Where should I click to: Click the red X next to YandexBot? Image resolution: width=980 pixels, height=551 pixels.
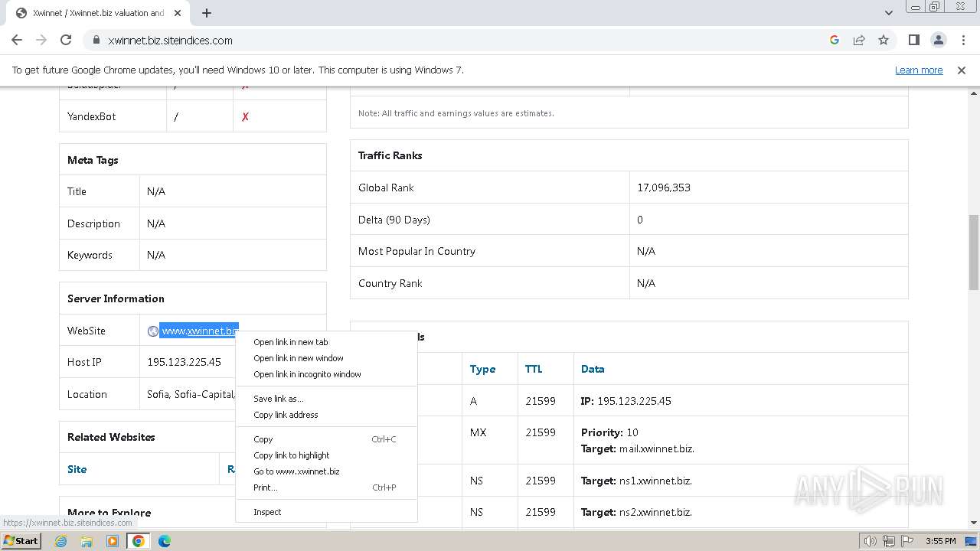[245, 116]
